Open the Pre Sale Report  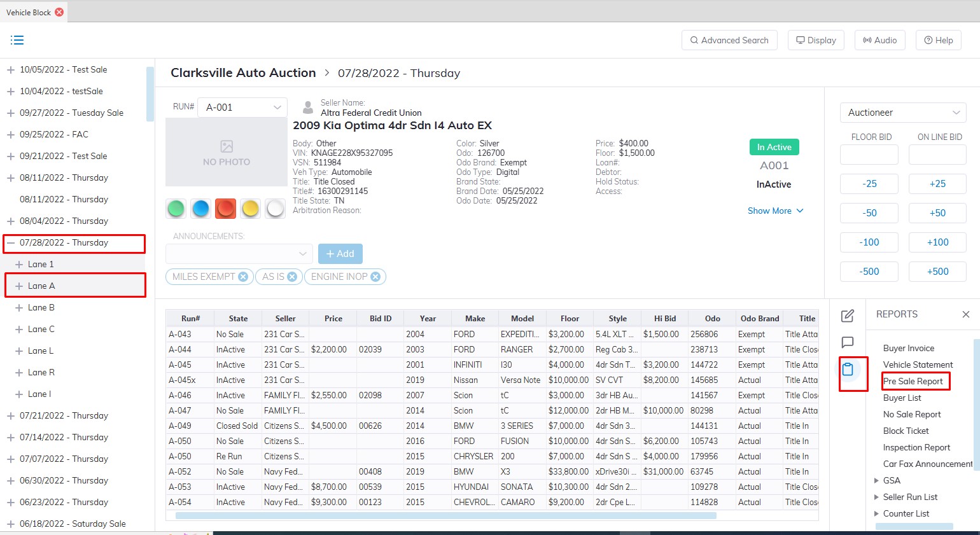click(x=913, y=381)
